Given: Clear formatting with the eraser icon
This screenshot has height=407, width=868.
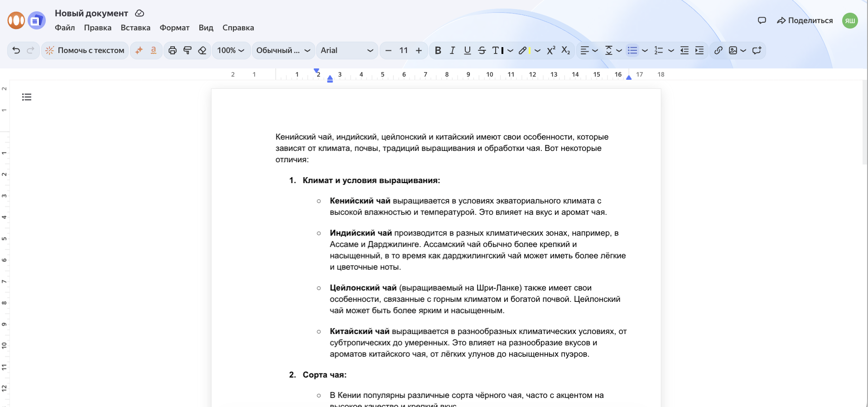Looking at the screenshot, I should click(203, 50).
